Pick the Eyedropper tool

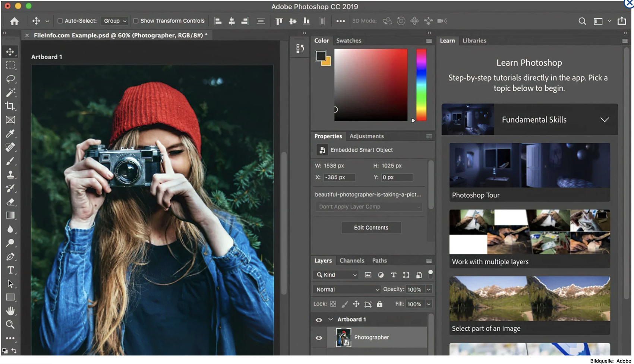point(10,133)
